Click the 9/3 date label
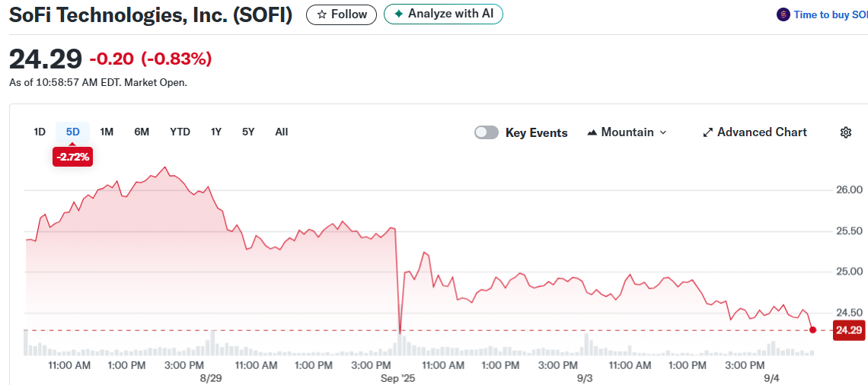This screenshot has width=868, height=385. tap(585, 378)
